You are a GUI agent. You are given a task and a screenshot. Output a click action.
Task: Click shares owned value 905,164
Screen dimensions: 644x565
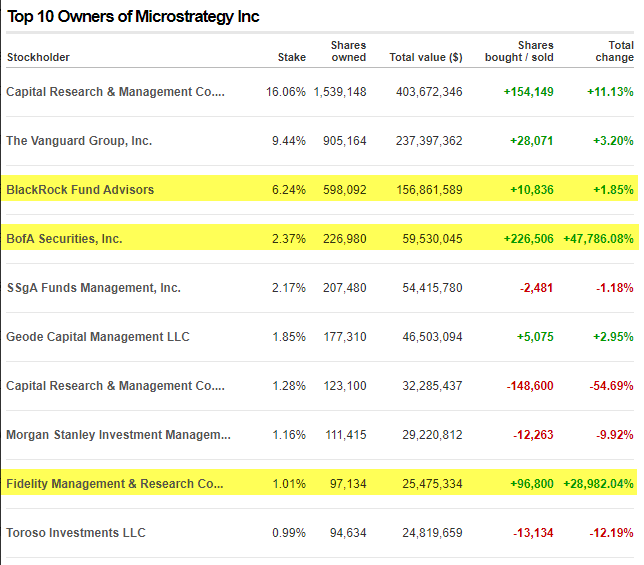point(345,141)
